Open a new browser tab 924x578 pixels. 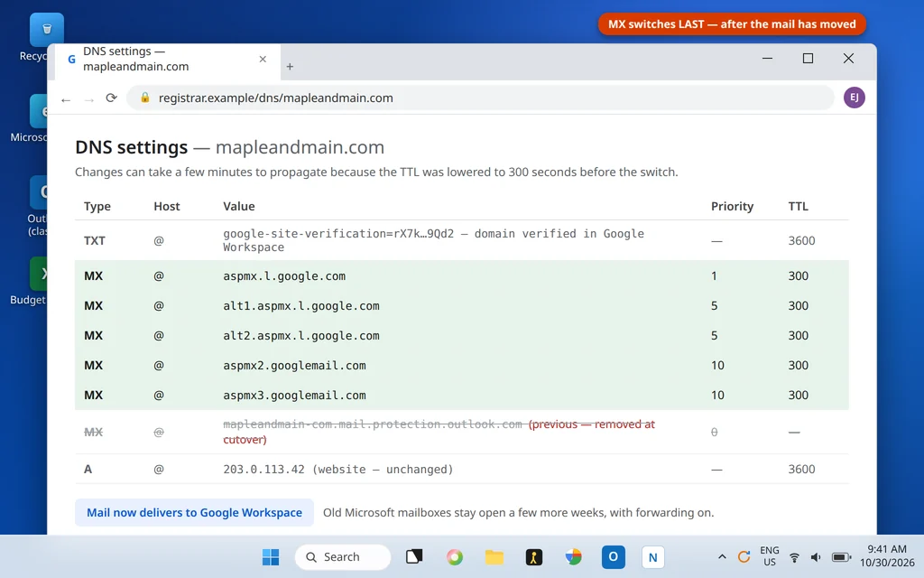290,67
